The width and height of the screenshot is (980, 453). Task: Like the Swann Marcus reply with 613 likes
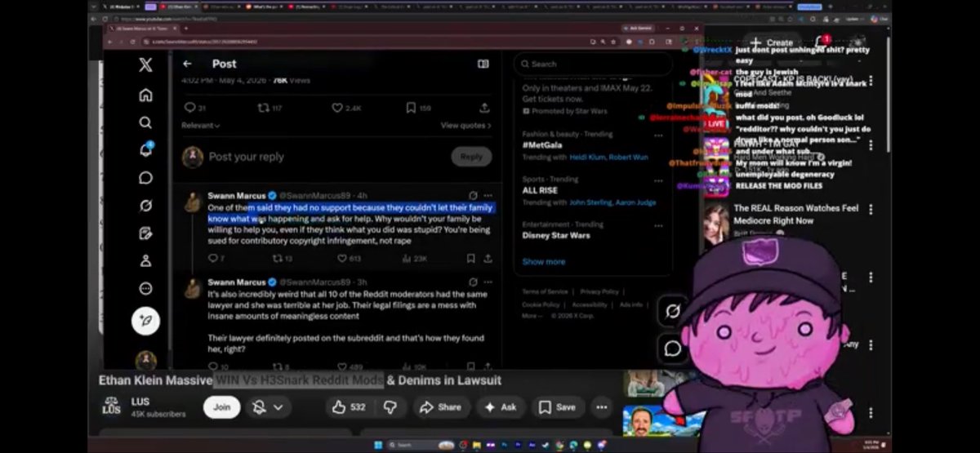341,259
